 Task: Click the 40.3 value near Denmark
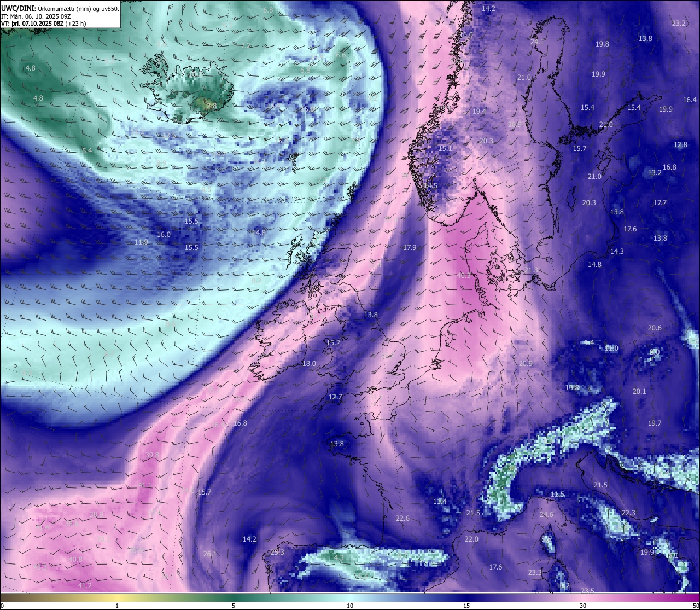[463, 275]
